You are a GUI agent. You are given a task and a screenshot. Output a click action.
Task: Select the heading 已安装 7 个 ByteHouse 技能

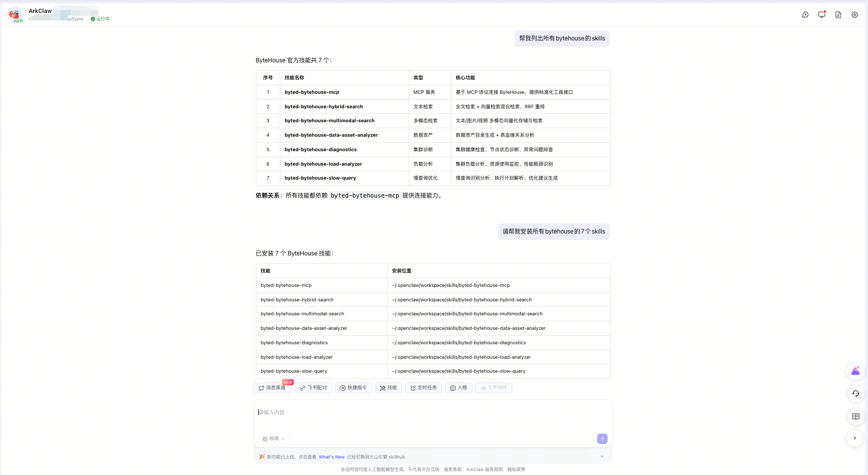pos(294,253)
